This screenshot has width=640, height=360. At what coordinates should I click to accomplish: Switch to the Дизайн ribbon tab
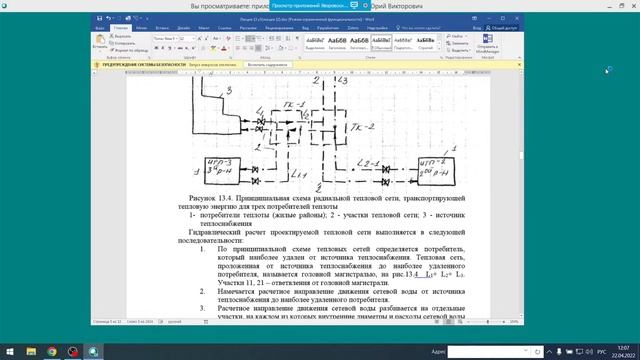[x=184, y=28]
